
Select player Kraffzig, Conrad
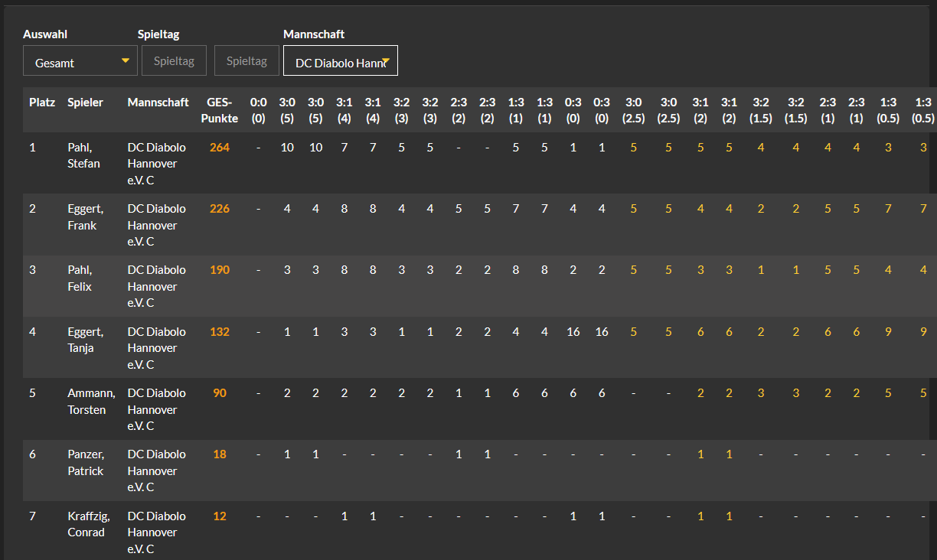pyautogui.click(x=90, y=524)
